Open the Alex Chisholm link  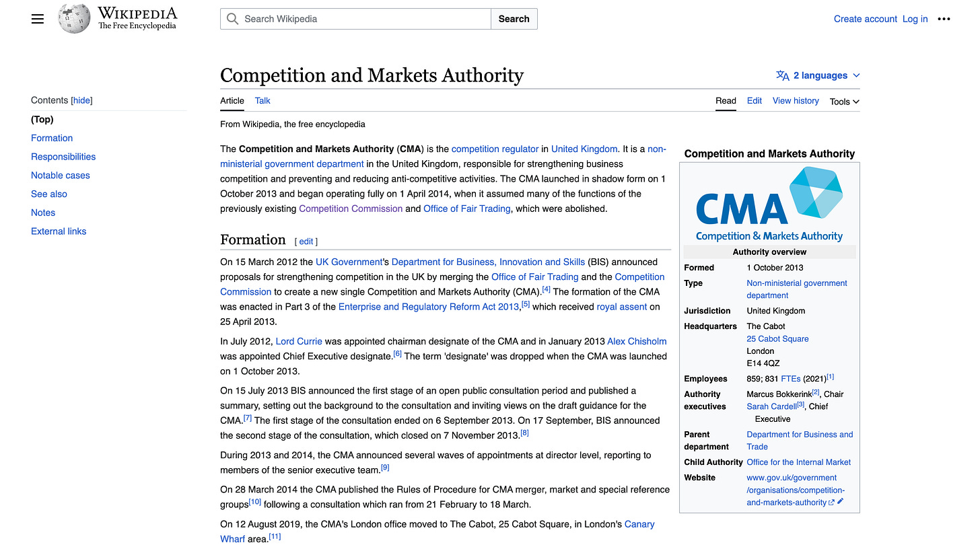(x=637, y=342)
